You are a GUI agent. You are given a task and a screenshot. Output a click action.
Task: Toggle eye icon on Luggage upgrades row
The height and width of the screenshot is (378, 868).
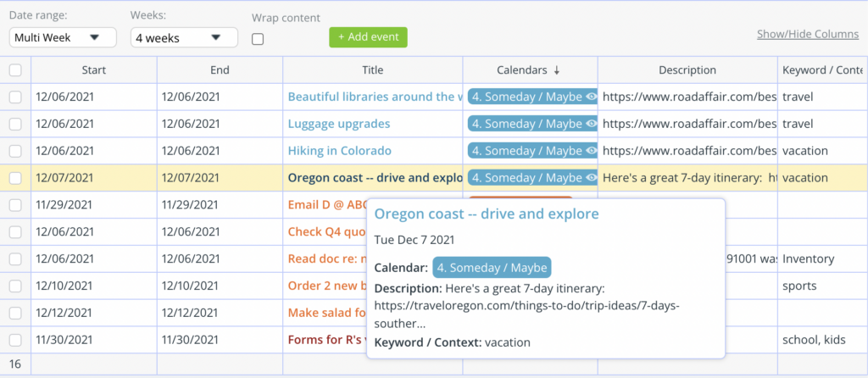[591, 124]
